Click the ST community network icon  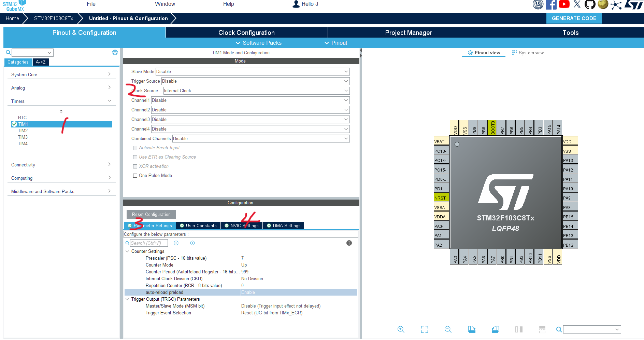(x=616, y=5)
